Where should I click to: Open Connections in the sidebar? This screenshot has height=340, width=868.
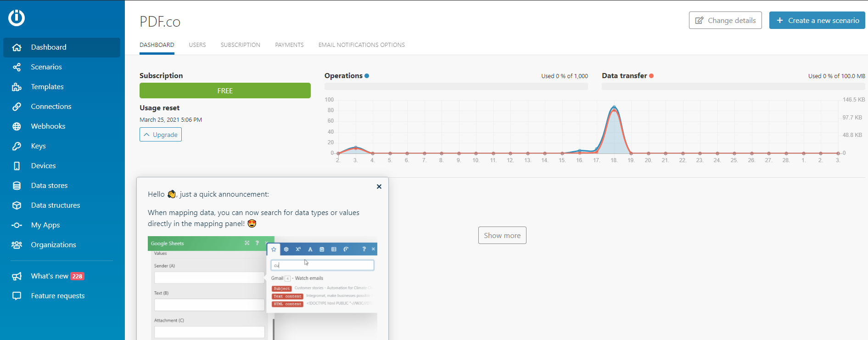(62, 107)
